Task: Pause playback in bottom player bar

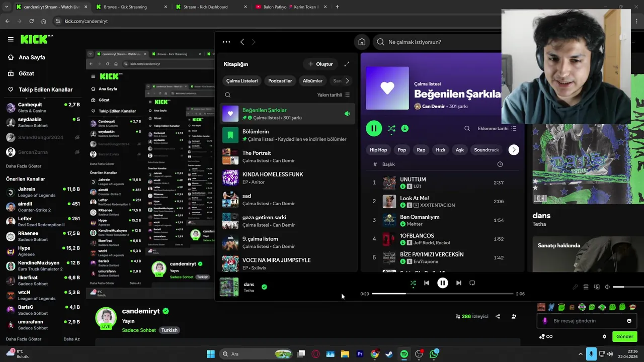Action: pyautogui.click(x=443, y=283)
